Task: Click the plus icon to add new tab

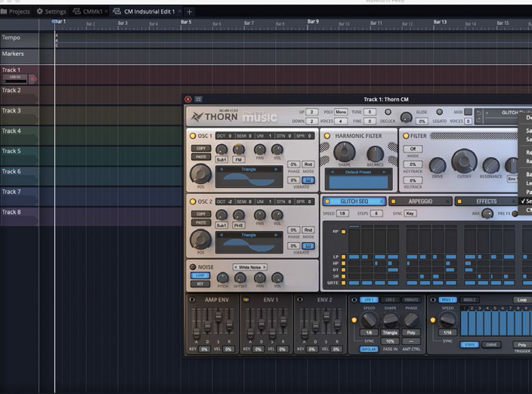Action: pyautogui.click(x=190, y=12)
